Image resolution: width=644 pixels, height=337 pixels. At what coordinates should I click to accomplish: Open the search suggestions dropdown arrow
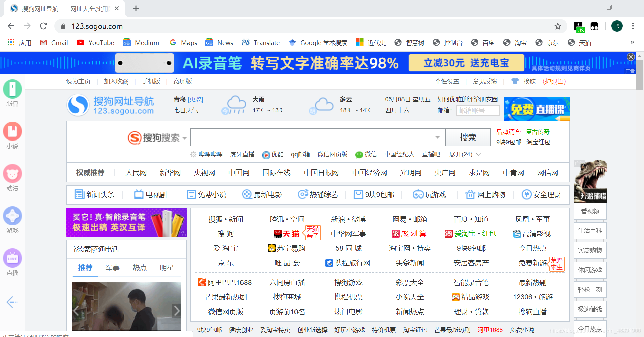click(437, 137)
